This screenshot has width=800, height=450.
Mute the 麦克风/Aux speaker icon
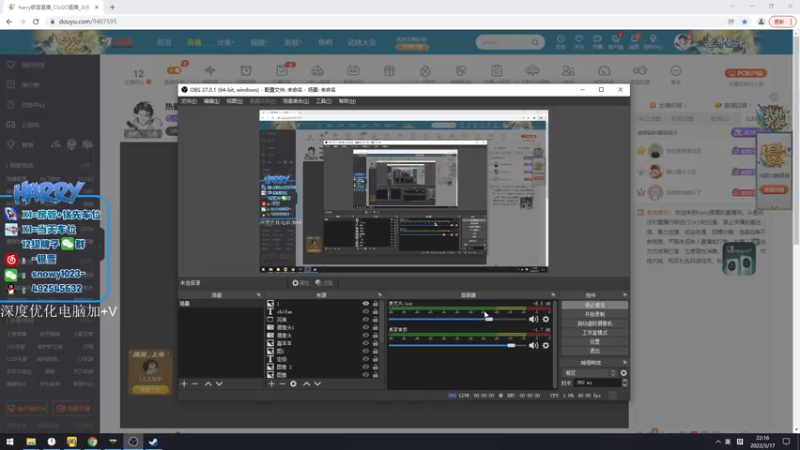coord(534,319)
